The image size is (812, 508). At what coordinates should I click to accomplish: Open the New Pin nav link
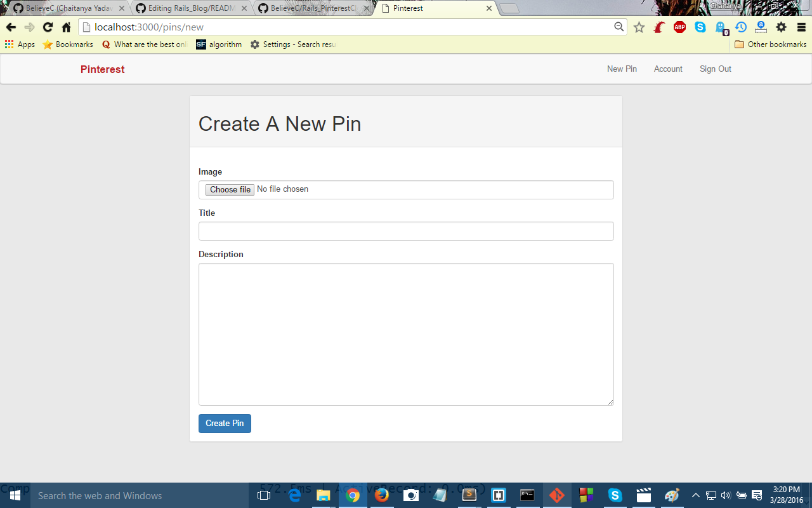tap(622, 69)
